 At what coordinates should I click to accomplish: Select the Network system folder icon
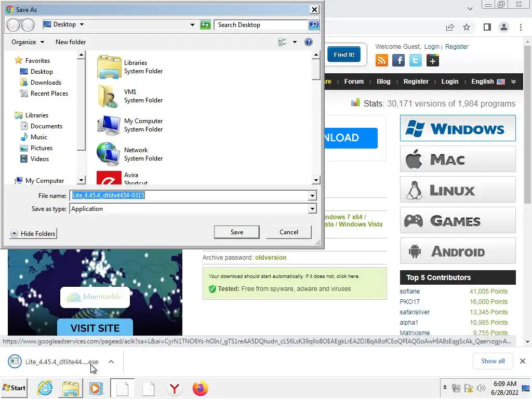[108, 154]
